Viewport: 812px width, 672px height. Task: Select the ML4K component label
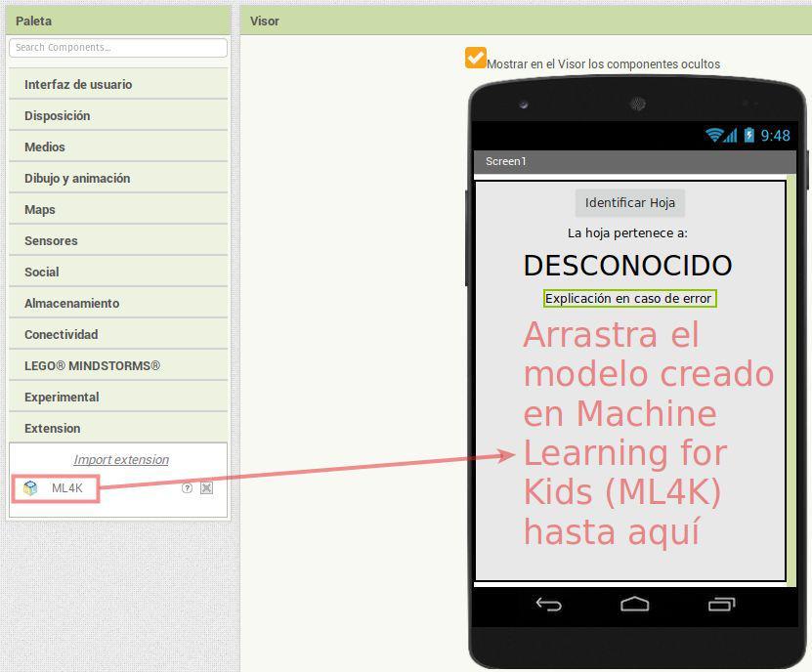coord(66,487)
